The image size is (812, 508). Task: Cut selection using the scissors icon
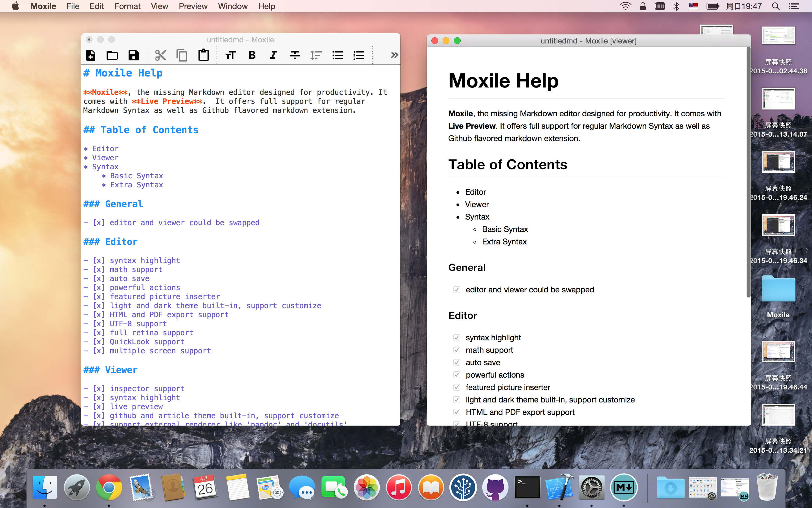click(160, 55)
